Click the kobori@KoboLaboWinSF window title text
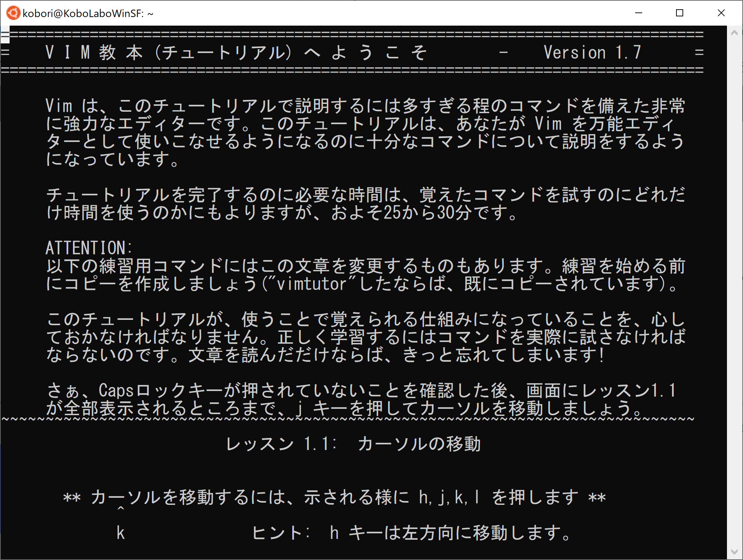 pyautogui.click(x=88, y=14)
